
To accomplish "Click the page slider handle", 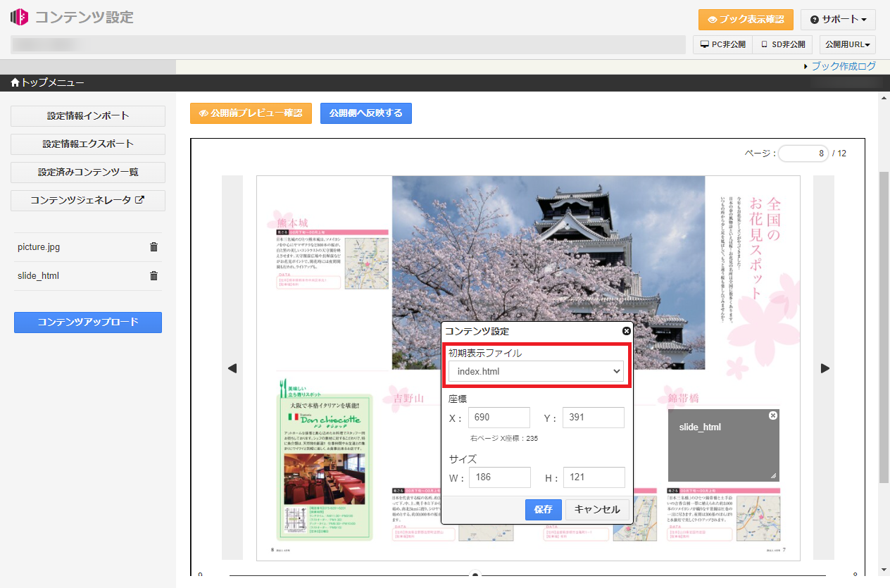I will pos(475,575).
